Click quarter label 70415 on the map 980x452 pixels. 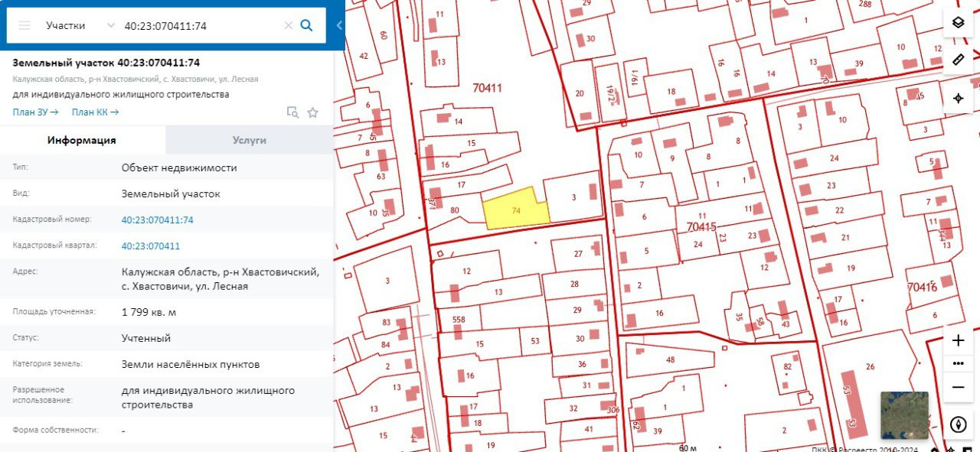pyautogui.click(x=701, y=226)
